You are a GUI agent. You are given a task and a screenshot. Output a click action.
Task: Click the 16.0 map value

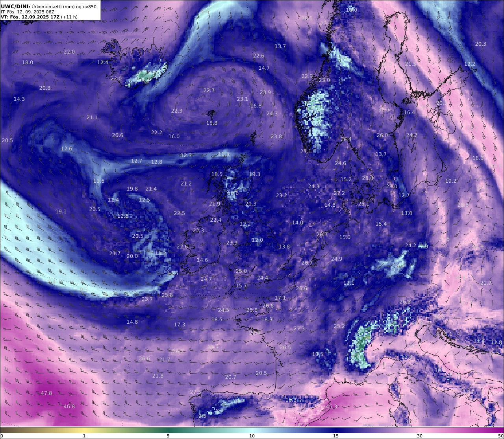click(174, 137)
